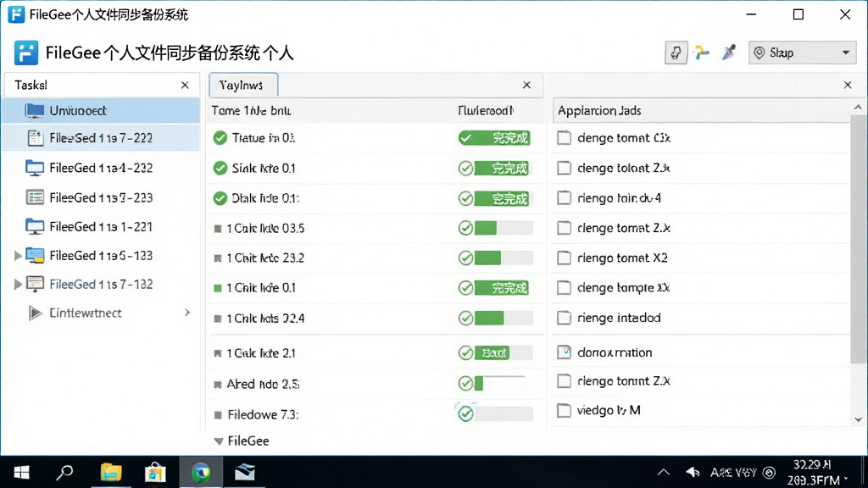Check the riengo toin dv-4 checkbox
Screen dimensions: 868x488
click(x=564, y=197)
